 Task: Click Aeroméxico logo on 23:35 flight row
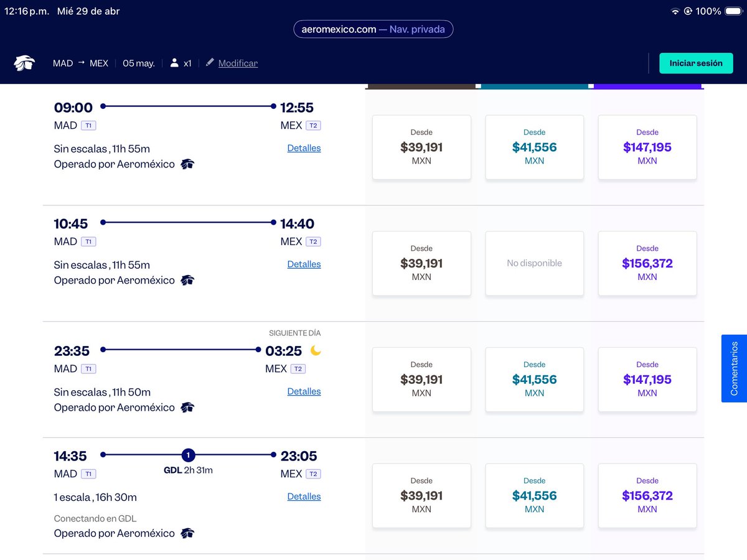(187, 408)
